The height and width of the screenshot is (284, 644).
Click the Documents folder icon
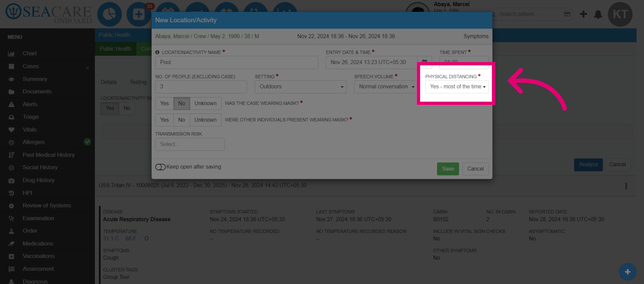(11, 92)
